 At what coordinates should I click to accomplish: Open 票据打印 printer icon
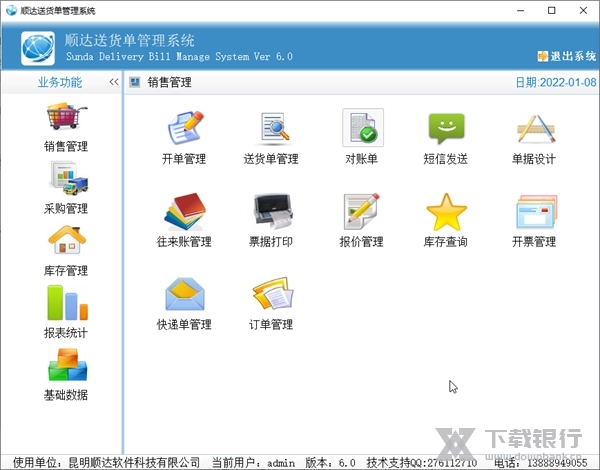click(273, 211)
